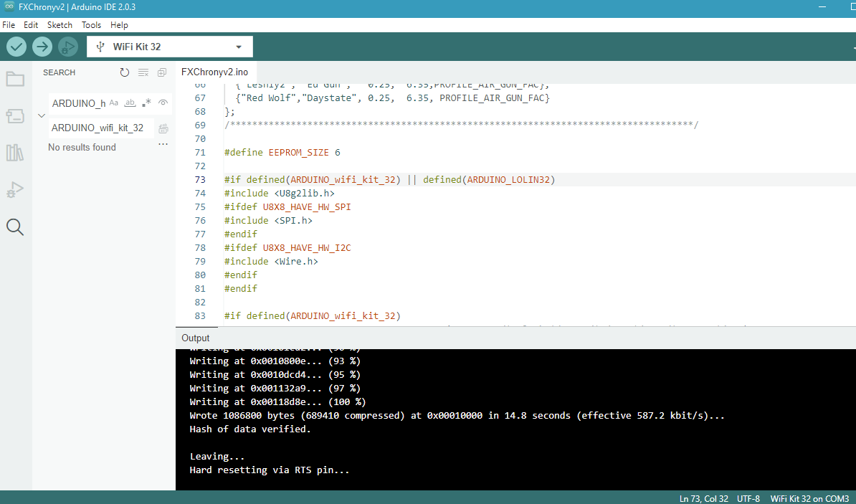Click Expand All search results icon
Viewport: 856px width, 504px height.
pos(161,72)
